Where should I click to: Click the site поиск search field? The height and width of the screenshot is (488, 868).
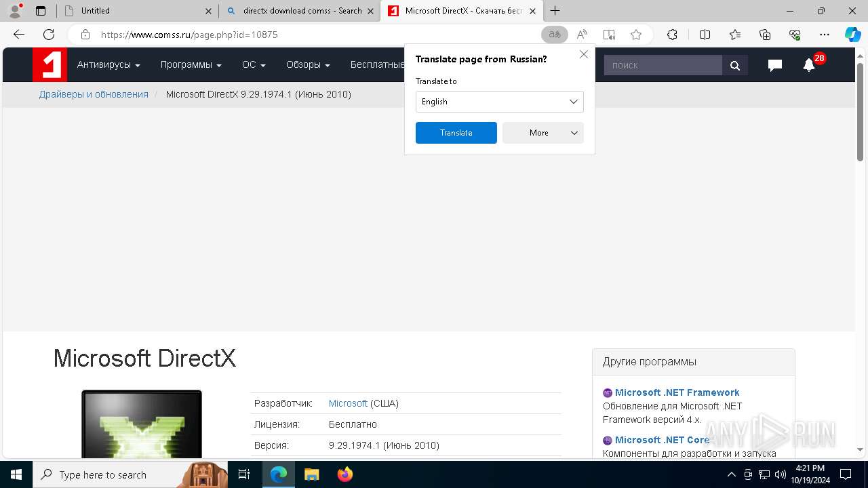[x=663, y=65]
